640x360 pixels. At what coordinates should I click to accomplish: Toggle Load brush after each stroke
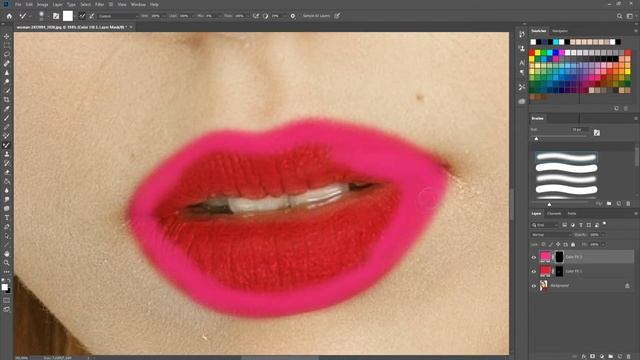(x=82, y=16)
